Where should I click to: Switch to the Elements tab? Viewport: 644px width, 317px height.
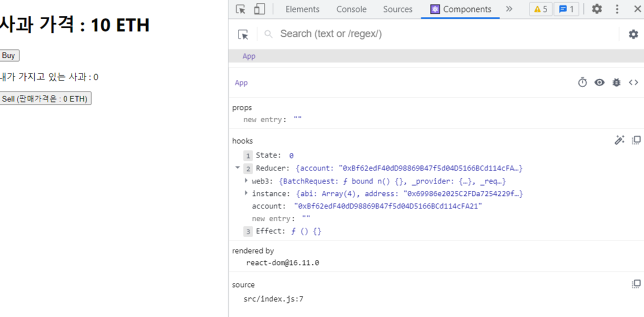click(302, 9)
